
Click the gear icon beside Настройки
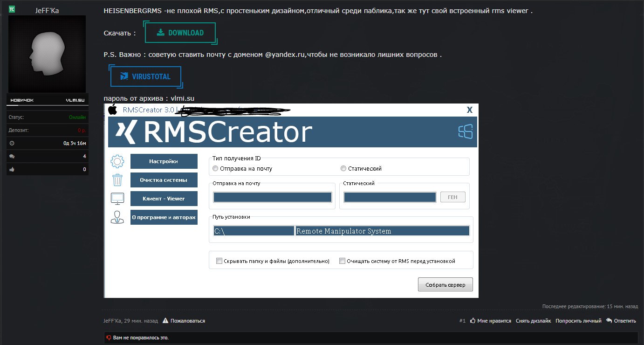point(117,162)
